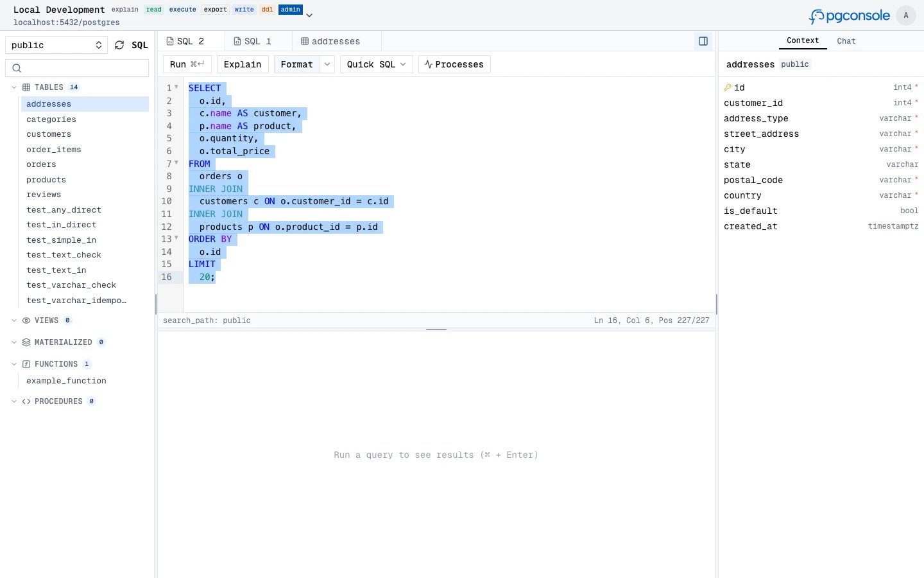Select the test_text_check table
Viewport: 924px width, 578px height.
(85, 255)
